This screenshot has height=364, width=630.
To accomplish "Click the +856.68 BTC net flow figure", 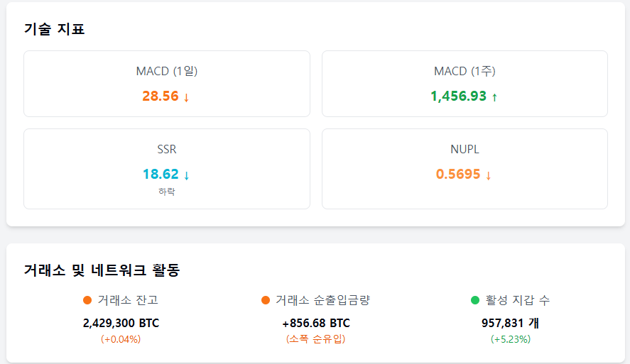I will [316, 323].
